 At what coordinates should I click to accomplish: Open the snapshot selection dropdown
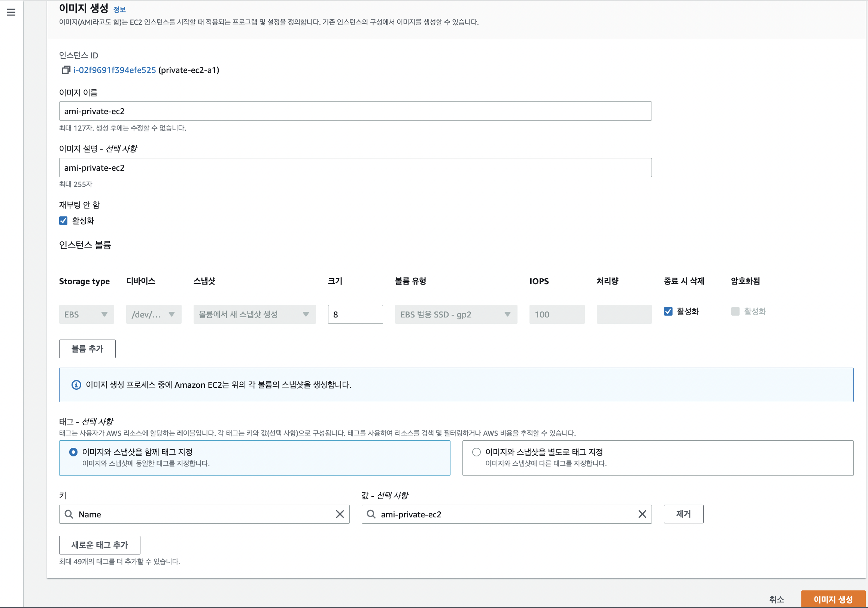coord(254,314)
